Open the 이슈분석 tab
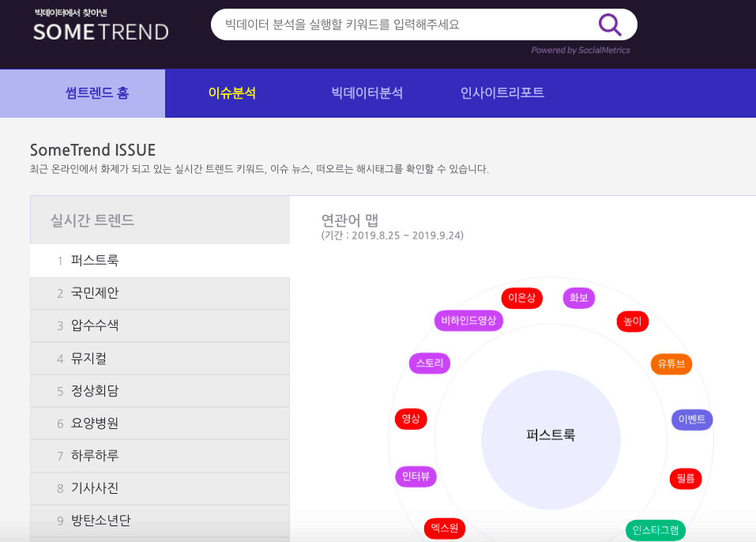The width and height of the screenshot is (756, 542). (232, 92)
